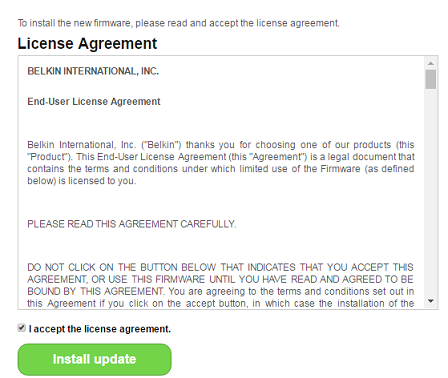The image size is (448, 378).
Task: Click the license scrollbar thumb
Action: (x=431, y=79)
